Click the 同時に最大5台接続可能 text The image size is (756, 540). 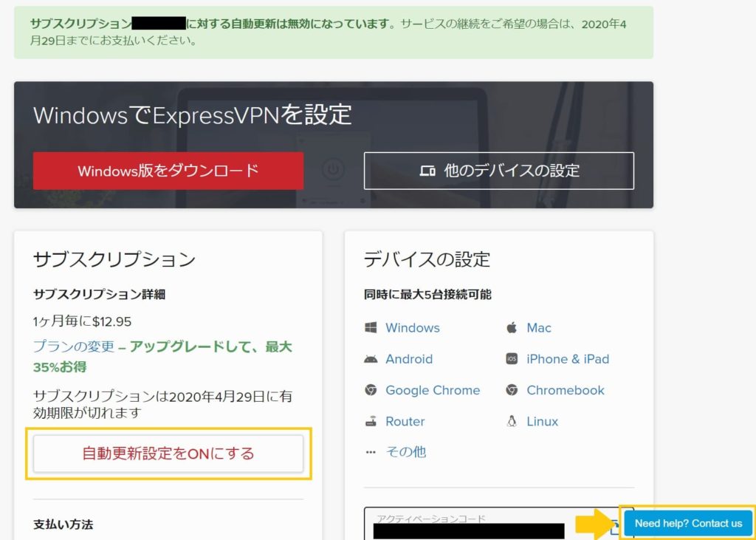tap(427, 294)
